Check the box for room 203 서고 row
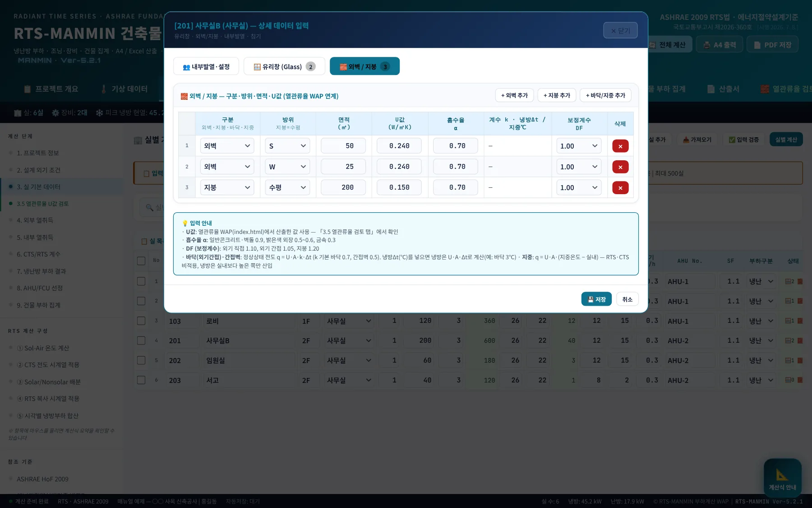This screenshot has height=508, width=812. point(141,380)
